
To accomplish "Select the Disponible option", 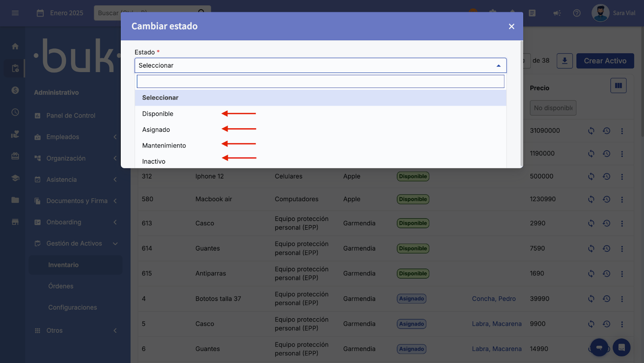I will [158, 114].
